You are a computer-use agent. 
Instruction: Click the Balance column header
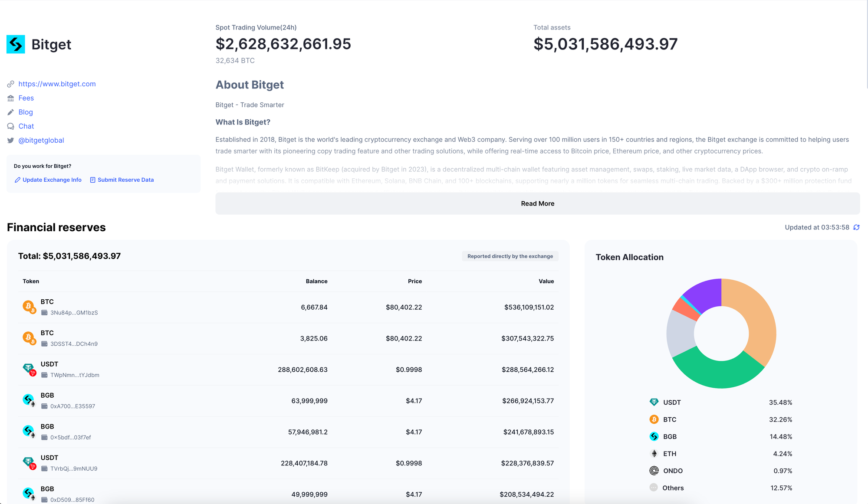316,281
